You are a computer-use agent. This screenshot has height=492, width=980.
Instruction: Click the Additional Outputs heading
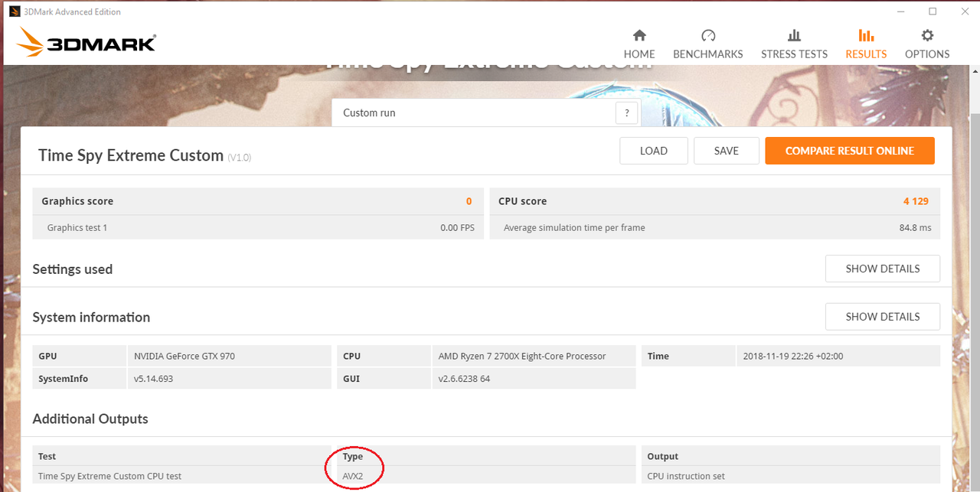(90, 419)
